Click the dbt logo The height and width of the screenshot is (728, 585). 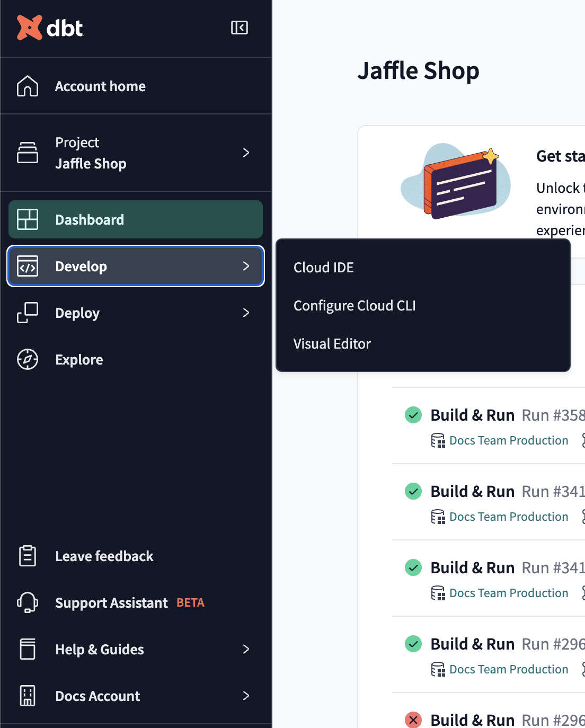coord(50,28)
